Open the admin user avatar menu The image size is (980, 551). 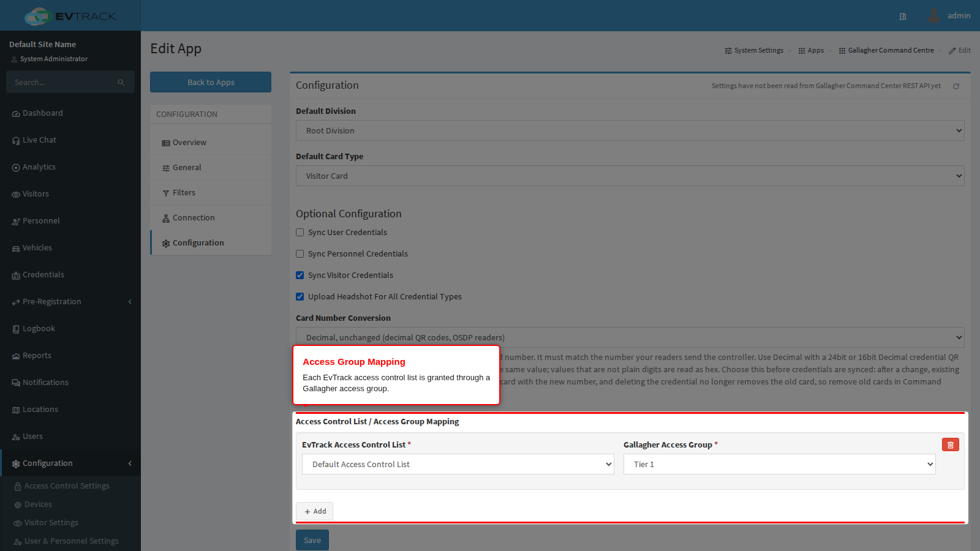[x=933, y=16]
